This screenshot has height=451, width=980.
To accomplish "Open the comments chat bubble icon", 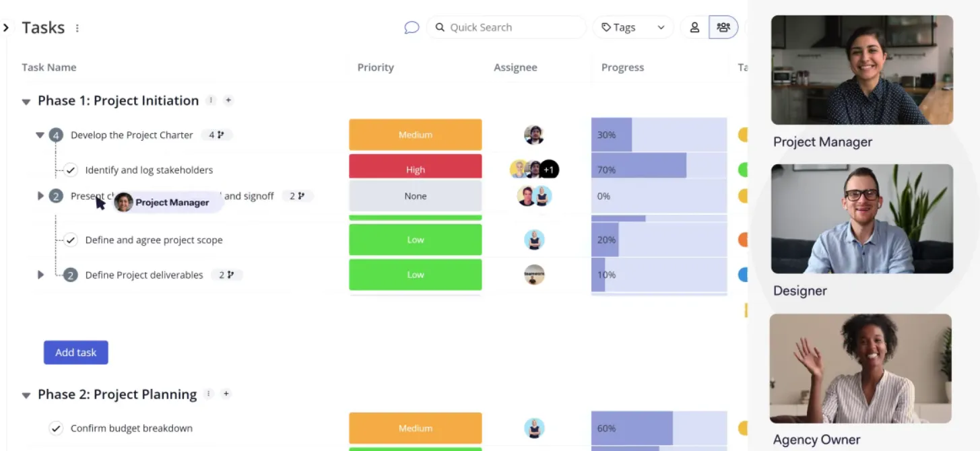I will pyautogui.click(x=412, y=28).
